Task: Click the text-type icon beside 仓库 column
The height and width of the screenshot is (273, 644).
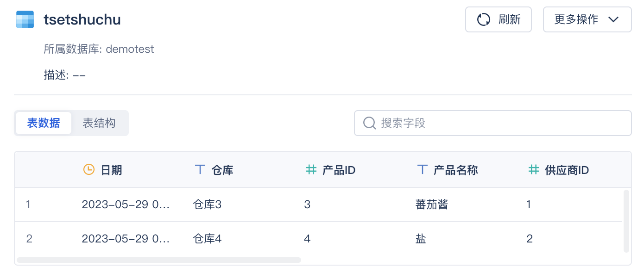Action: (200, 170)
